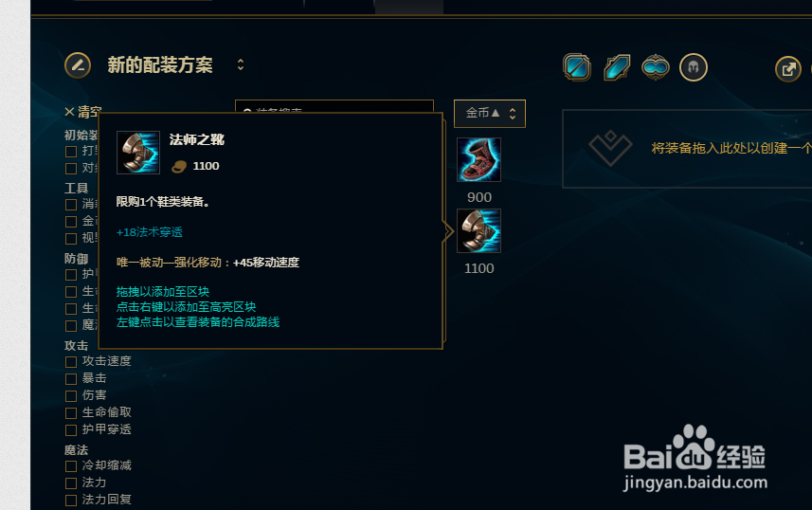Click the export item set icon
Viewport: 812px width, 510px height.
(788, 69)
